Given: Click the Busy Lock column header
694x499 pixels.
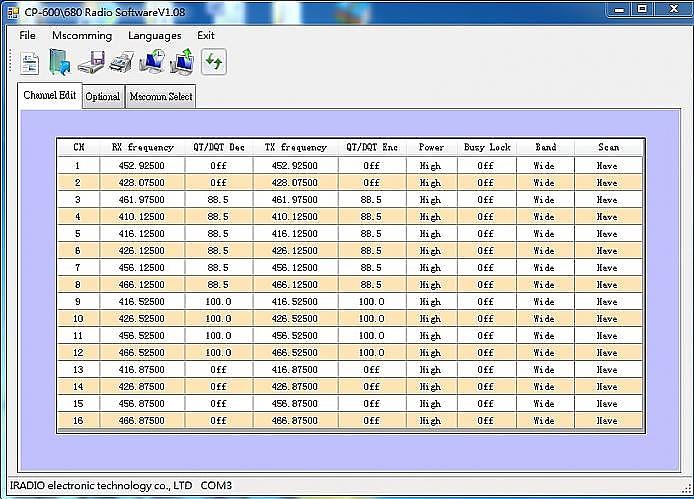Looking at the screenshot, I should click(x=487, y=147).
